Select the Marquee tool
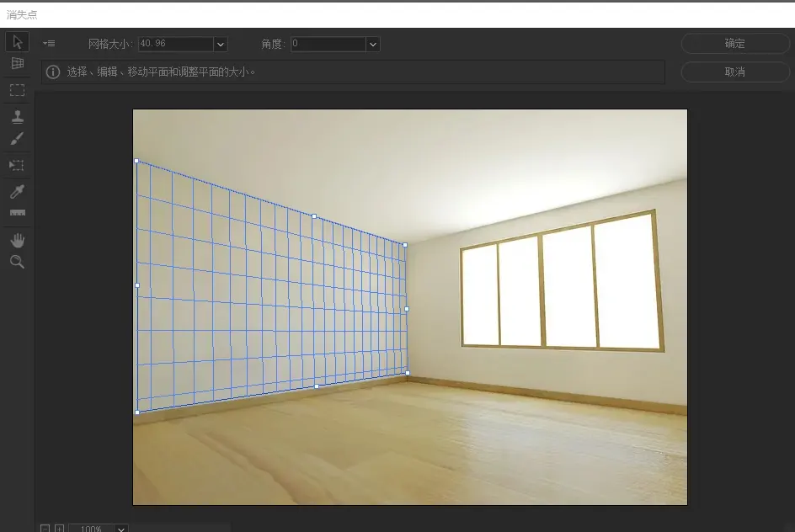 click(17, 89)
